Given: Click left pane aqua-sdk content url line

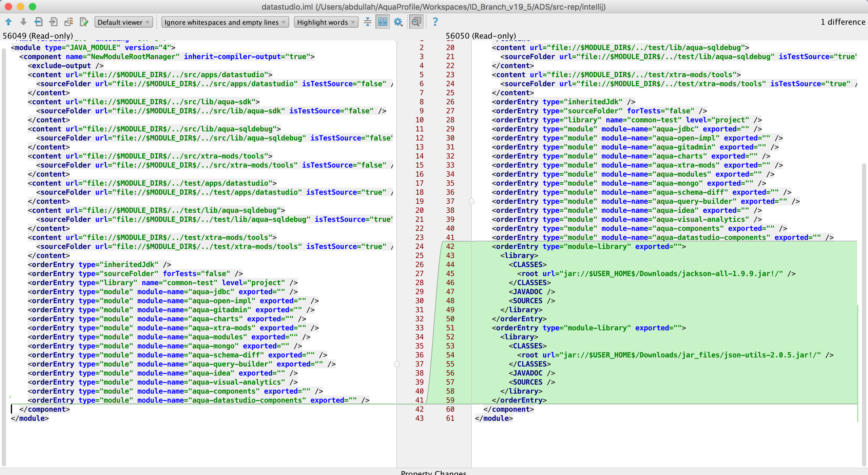Looking at the screenshot, I should pos(143,102).
